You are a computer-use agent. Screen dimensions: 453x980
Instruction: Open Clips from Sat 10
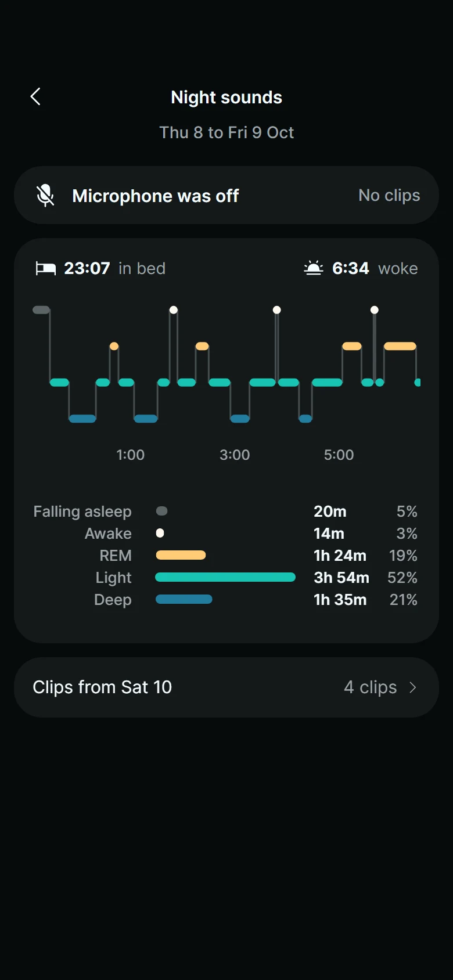point(227,687)
